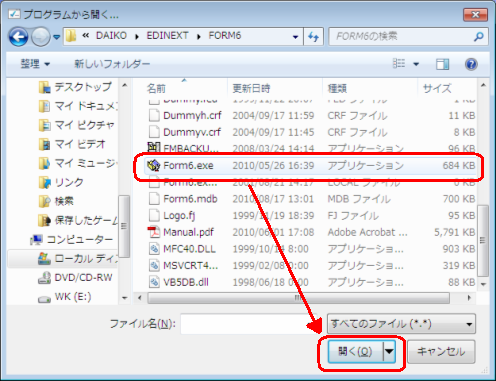Click the 684 KB size cell

459,165
